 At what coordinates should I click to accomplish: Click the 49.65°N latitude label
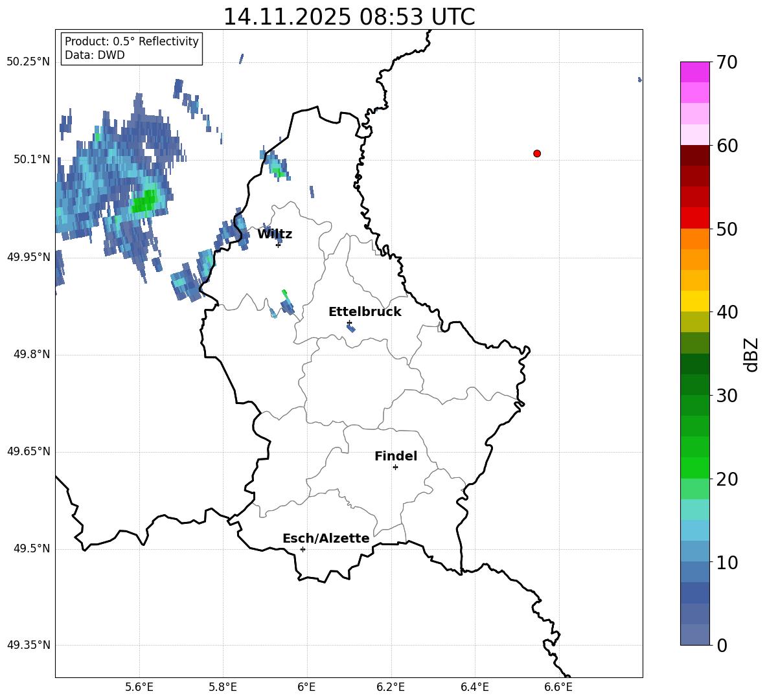point(29,452)
